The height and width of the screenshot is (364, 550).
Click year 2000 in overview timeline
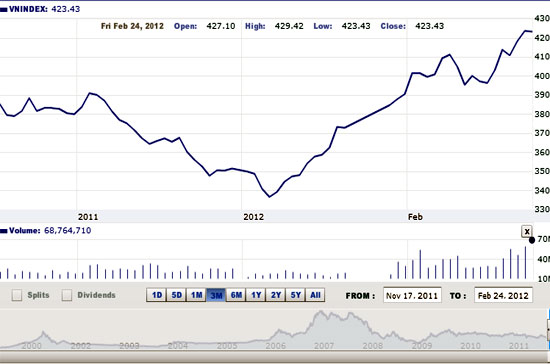32,346
